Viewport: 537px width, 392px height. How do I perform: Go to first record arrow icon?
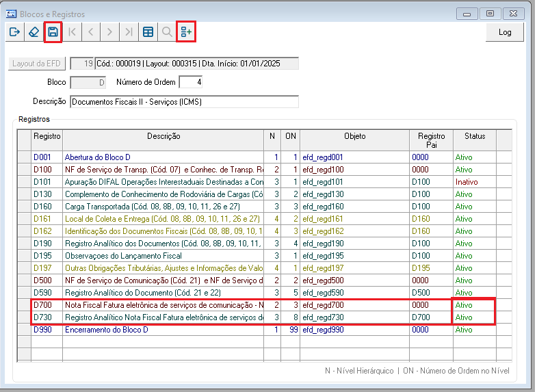[72, 32]
